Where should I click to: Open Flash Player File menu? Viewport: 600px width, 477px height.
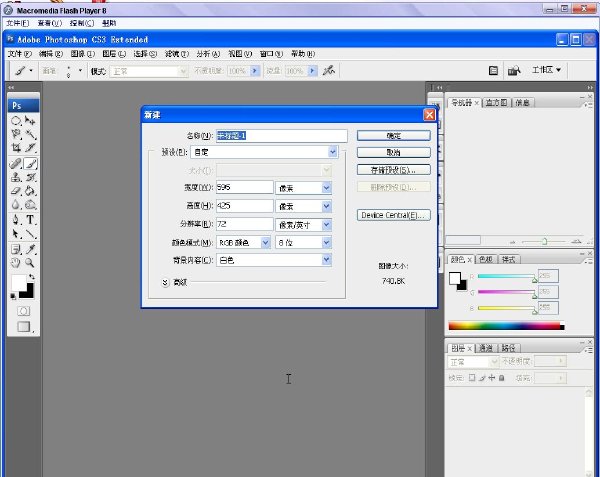(18, 23)
